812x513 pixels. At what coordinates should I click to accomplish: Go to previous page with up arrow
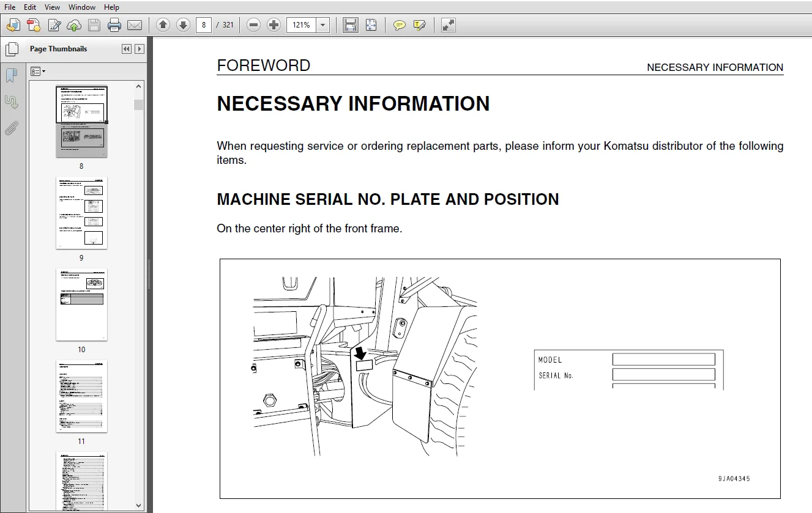click(x=163, y=25)
